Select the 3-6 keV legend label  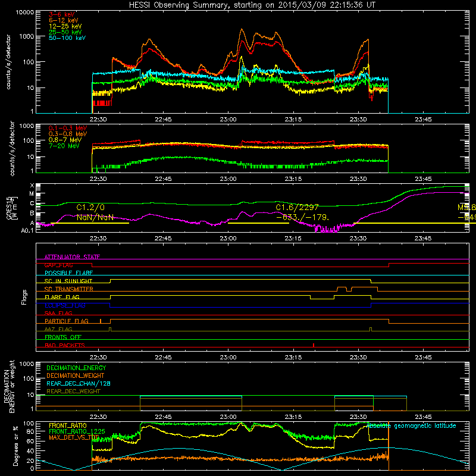pos(61,14)
